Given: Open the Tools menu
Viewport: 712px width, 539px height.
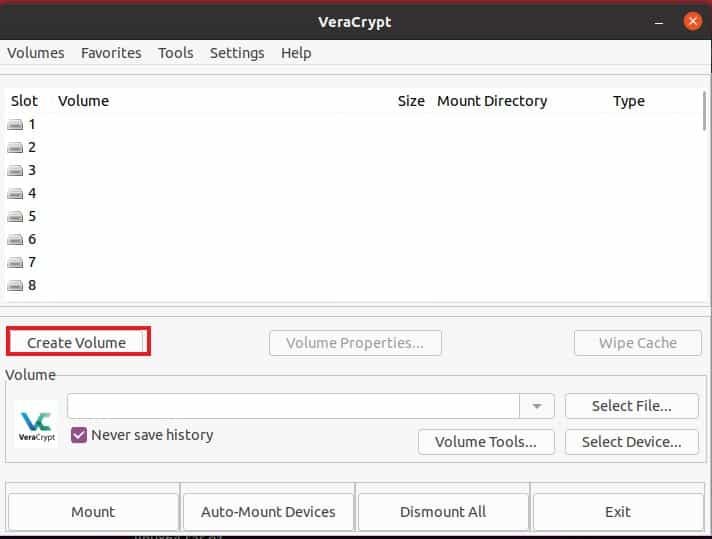Looking at the screenshot, I should [x=176, y=53].
